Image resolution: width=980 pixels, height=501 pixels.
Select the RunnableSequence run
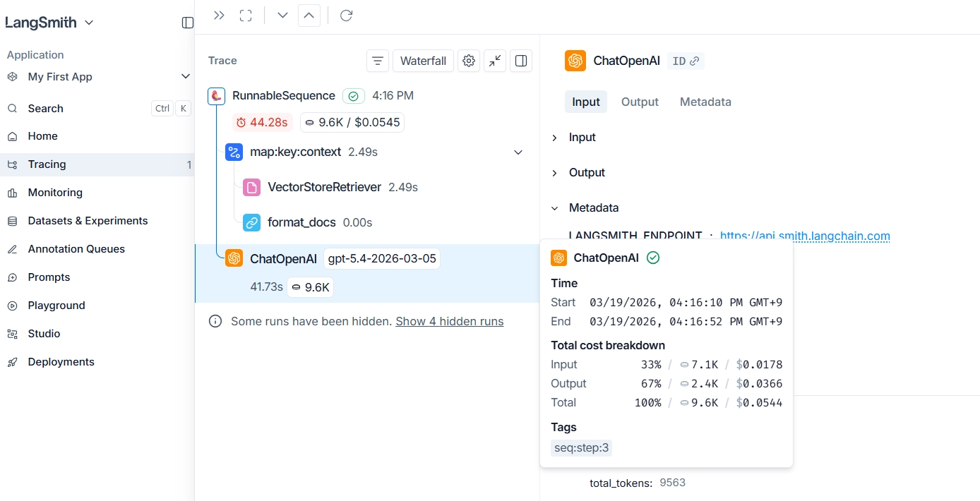pyautogui.click(x=284, y=95)
